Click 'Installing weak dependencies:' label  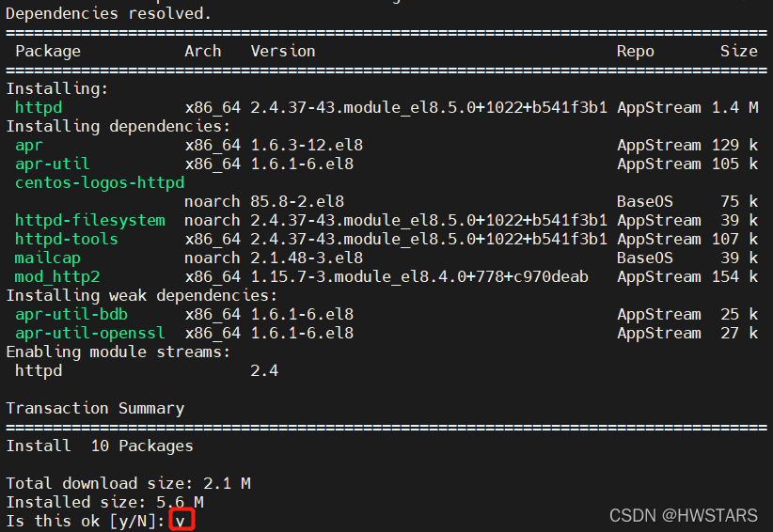(x=141, y=295)
